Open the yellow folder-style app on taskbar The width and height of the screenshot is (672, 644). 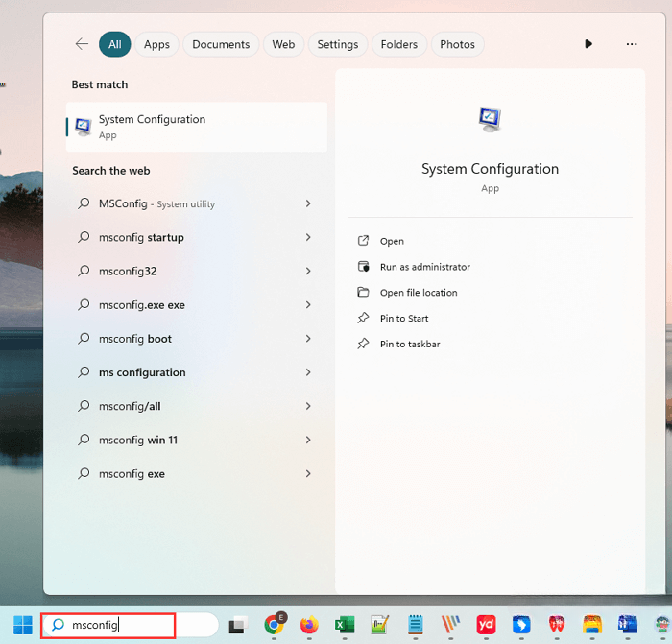tap(592, 625)
